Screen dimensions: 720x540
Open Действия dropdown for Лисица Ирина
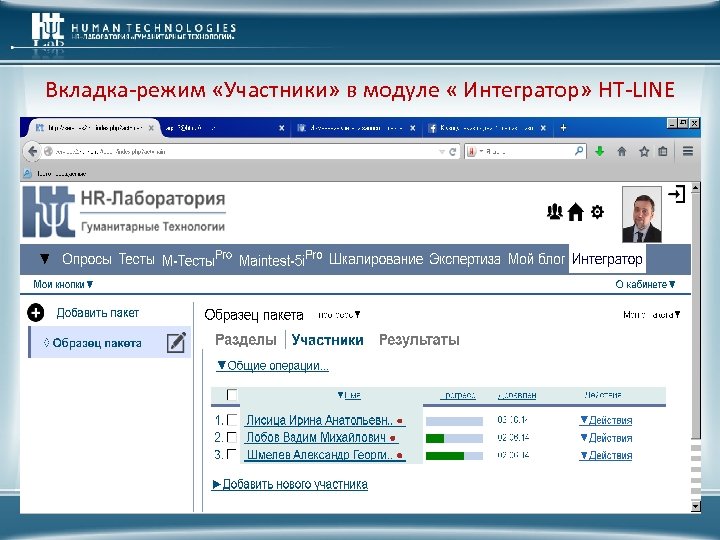(606, 420)
